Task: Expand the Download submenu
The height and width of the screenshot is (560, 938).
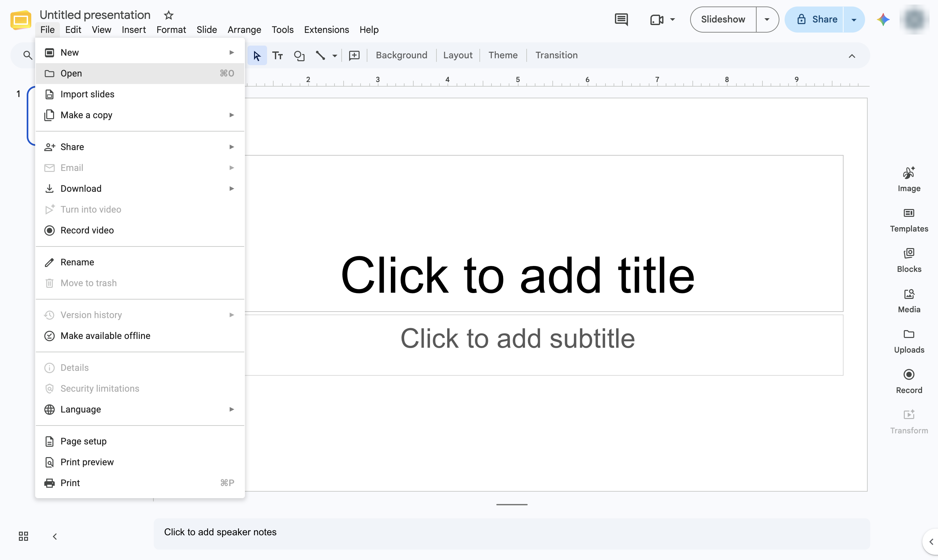Action: (x=140, y=189)
